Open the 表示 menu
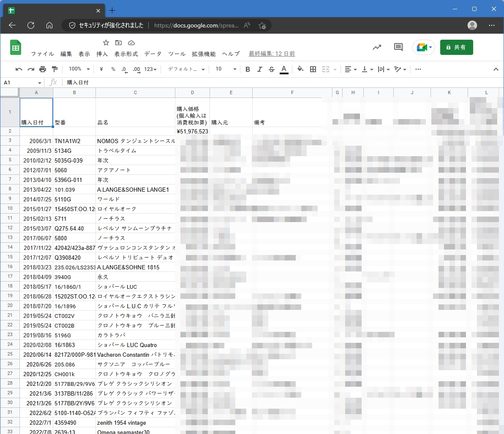Image resolution: width=504 pixels, height=434 pixels. point(84,54)
